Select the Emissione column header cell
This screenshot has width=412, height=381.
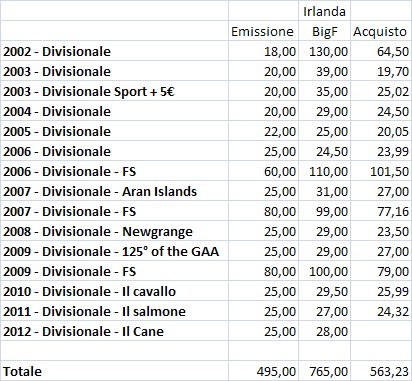(x=263, y=31)
